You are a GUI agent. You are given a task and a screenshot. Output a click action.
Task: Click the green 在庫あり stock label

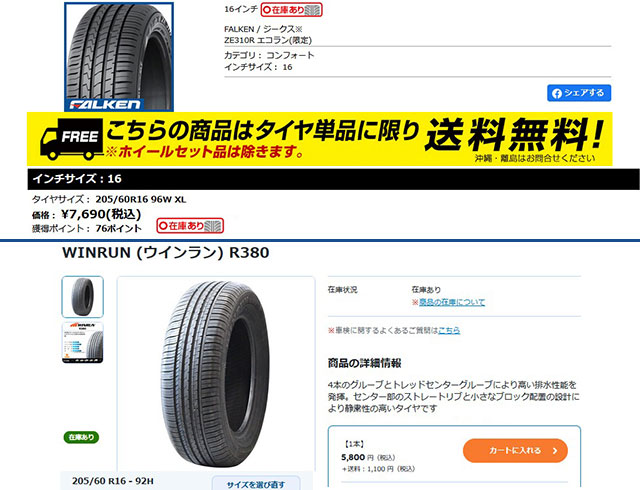click(81, 437)
